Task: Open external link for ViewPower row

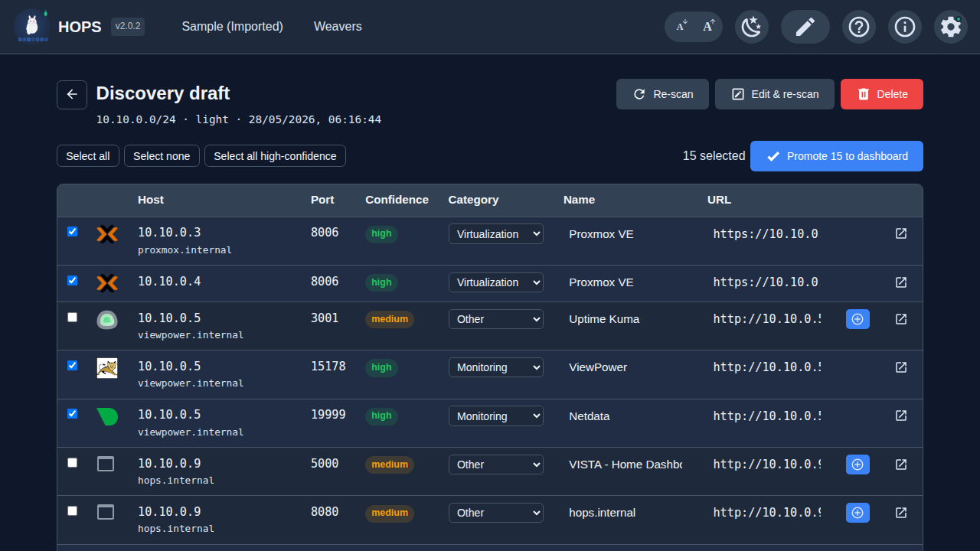Action: [x=901, y=367]
